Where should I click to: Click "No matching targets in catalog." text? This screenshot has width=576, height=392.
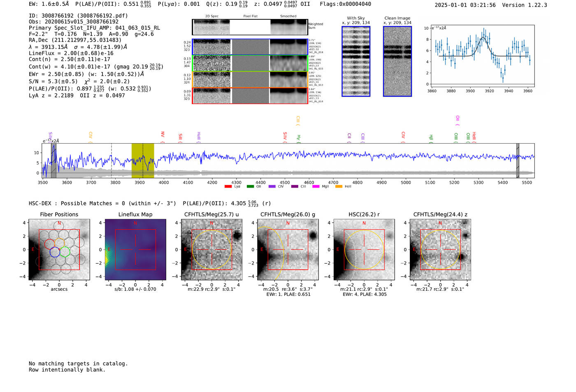tap(78, 364)
